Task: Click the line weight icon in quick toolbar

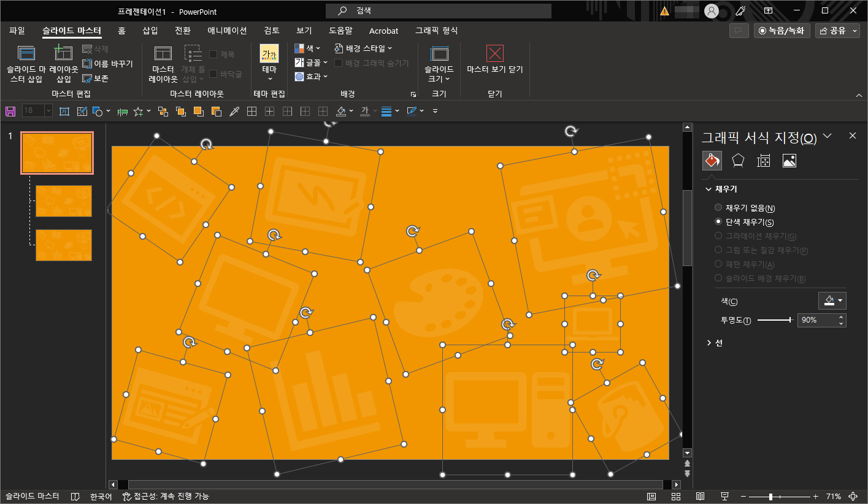Action: (x=386, y=111)
